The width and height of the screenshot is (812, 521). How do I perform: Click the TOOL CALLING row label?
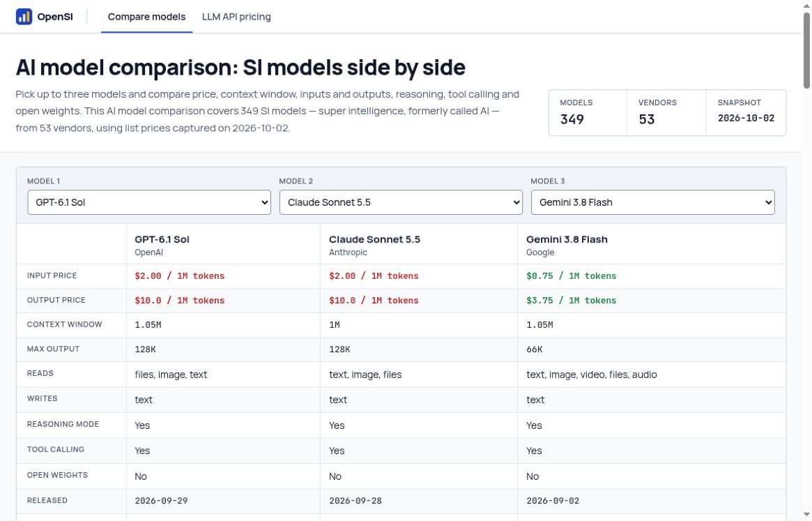pos(55,449)
